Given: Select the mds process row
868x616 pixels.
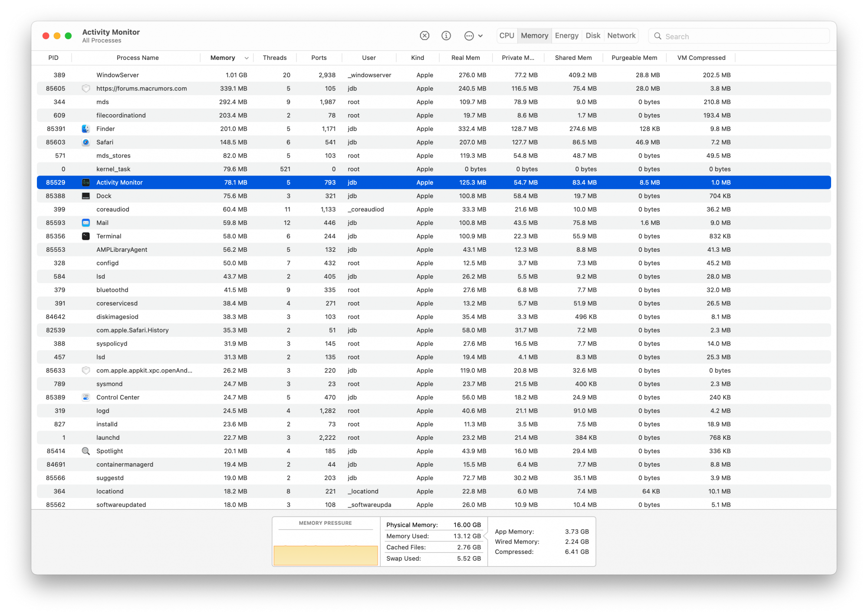Looking at the screenshot, I should coord(434,102).
